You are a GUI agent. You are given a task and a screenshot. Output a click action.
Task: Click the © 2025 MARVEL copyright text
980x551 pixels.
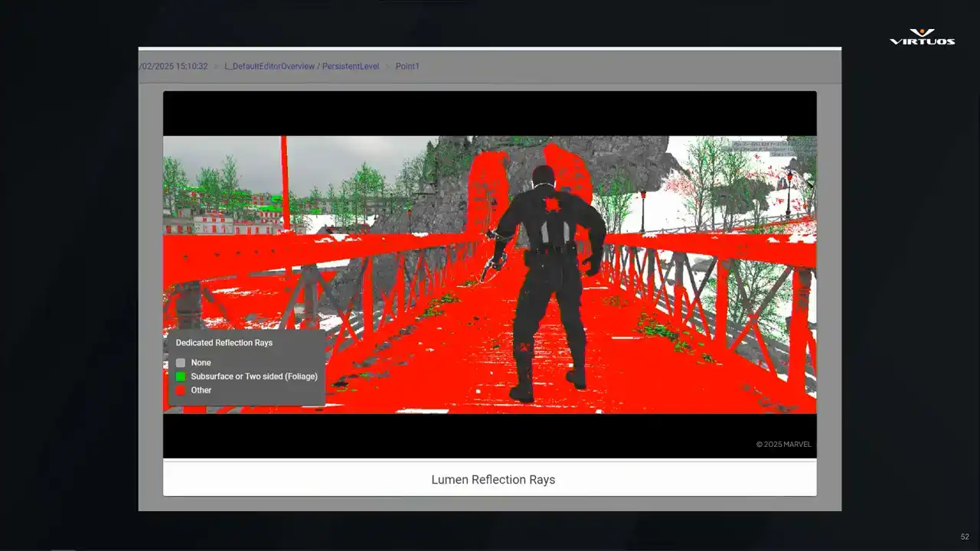coord(783,445)
